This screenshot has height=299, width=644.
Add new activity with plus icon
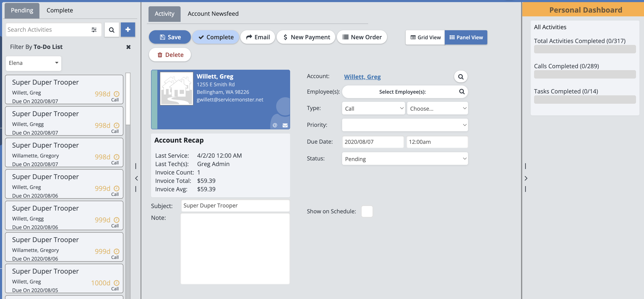(x=128, y=30)
